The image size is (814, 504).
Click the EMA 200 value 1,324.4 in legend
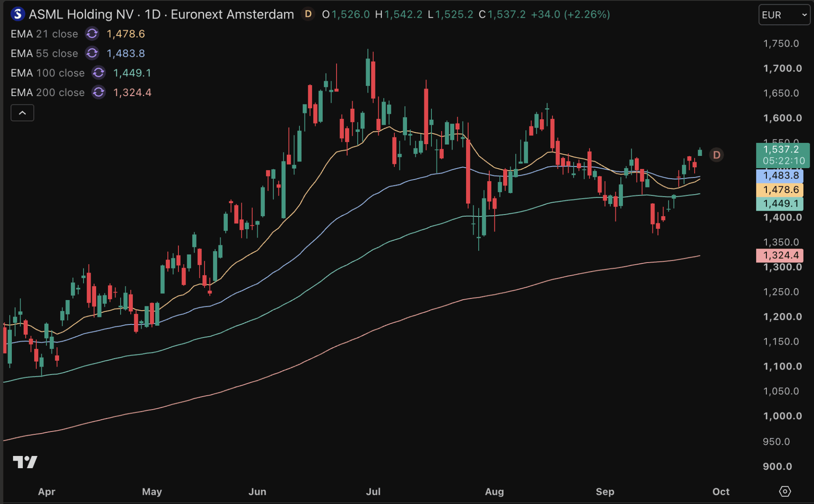(x=132, y=92)
